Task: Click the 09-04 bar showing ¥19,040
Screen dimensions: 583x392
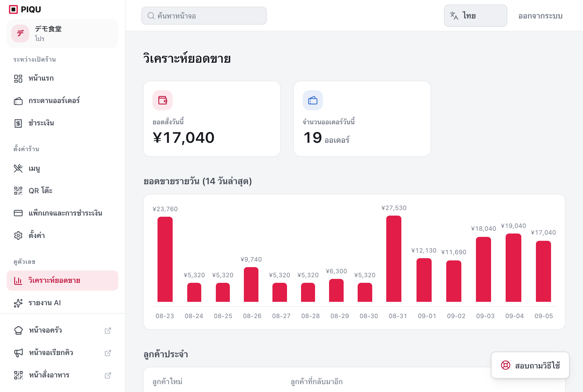Action: (513, 268)
